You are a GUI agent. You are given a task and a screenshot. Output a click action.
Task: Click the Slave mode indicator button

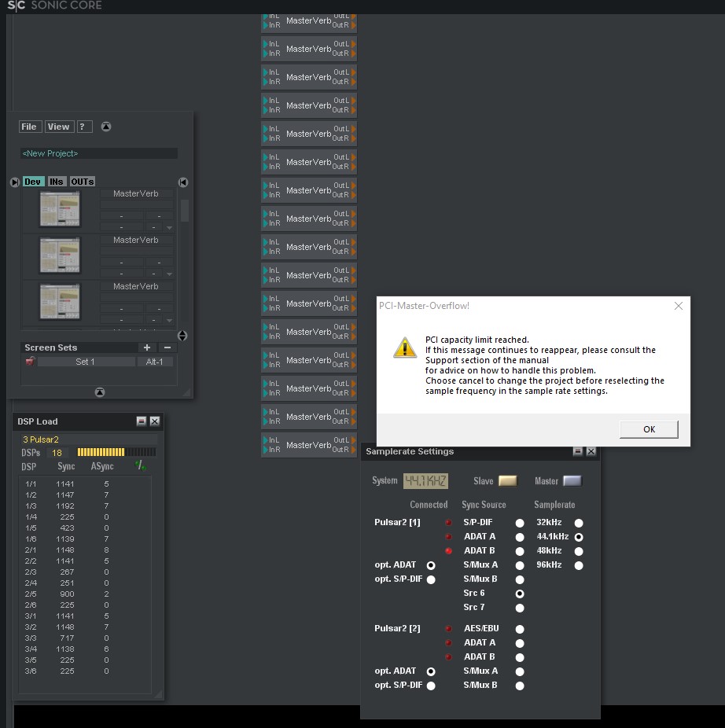point(508,481)
